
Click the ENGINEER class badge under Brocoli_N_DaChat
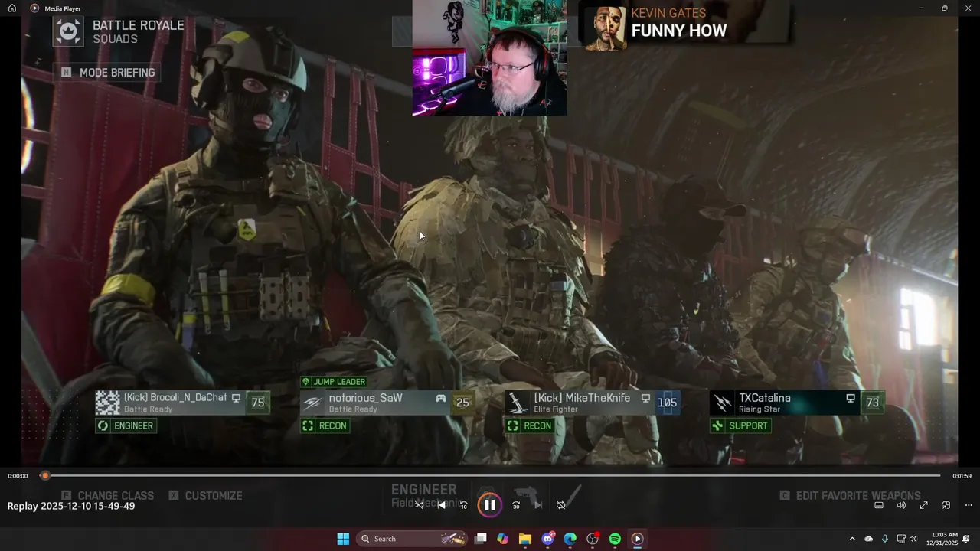tap(126, 425)
